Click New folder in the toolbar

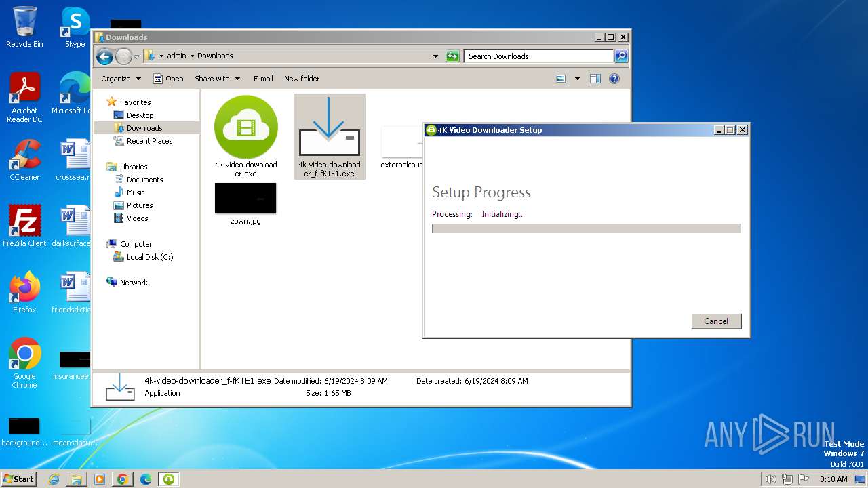(302, 79)
